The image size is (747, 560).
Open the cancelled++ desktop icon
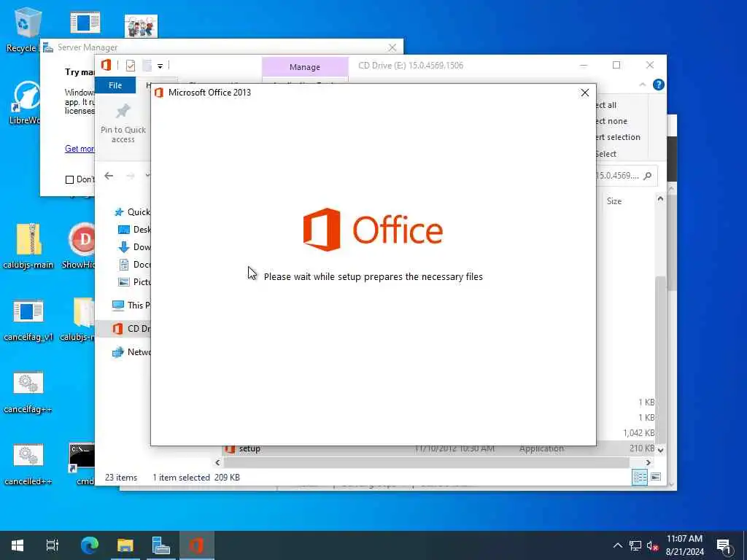tap(28, 464)
